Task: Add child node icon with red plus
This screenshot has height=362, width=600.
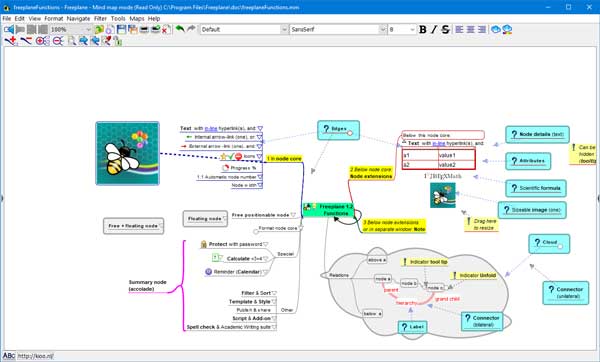Action: [x=11, y=41]
